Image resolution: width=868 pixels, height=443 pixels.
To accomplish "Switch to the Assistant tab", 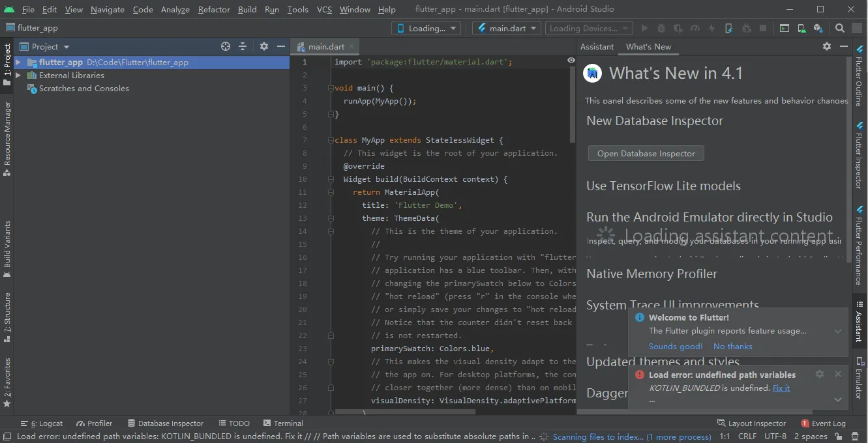I will click(x=597, y=46).
